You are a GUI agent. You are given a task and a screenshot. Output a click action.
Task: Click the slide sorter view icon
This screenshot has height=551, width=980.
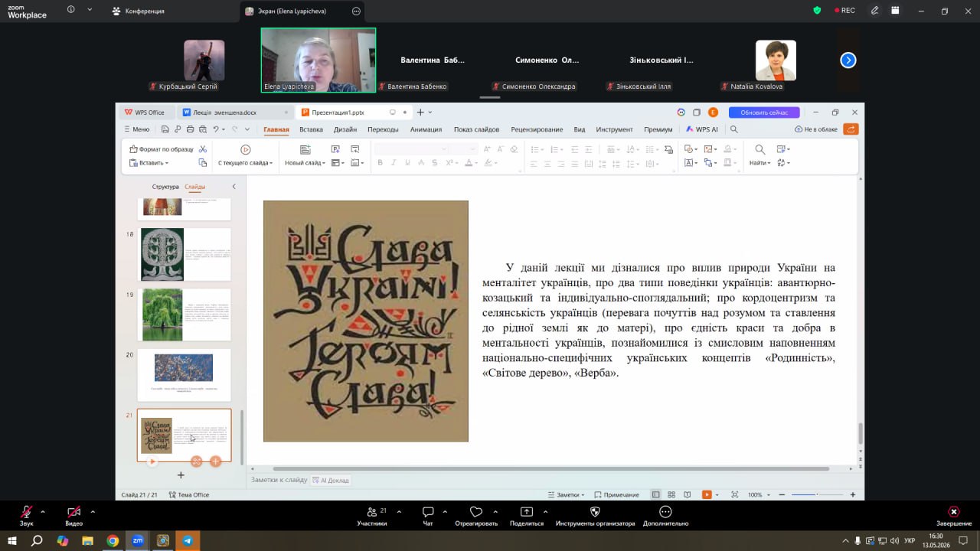coord(671,495)
